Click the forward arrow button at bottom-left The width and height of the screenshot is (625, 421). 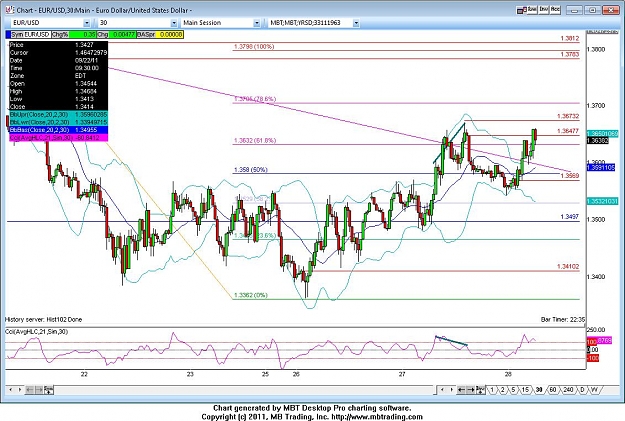point(39,390)
